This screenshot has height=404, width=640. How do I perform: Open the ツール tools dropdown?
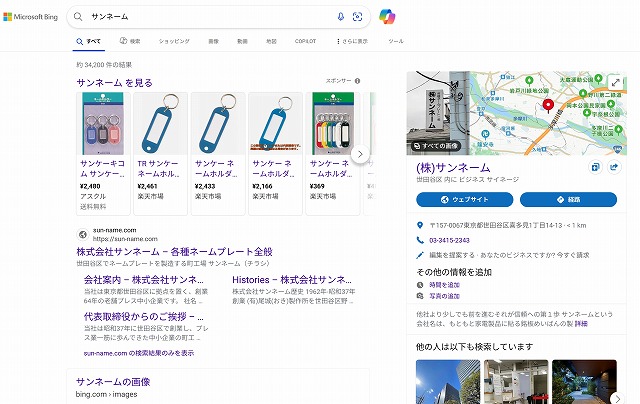tap(396, 41)
